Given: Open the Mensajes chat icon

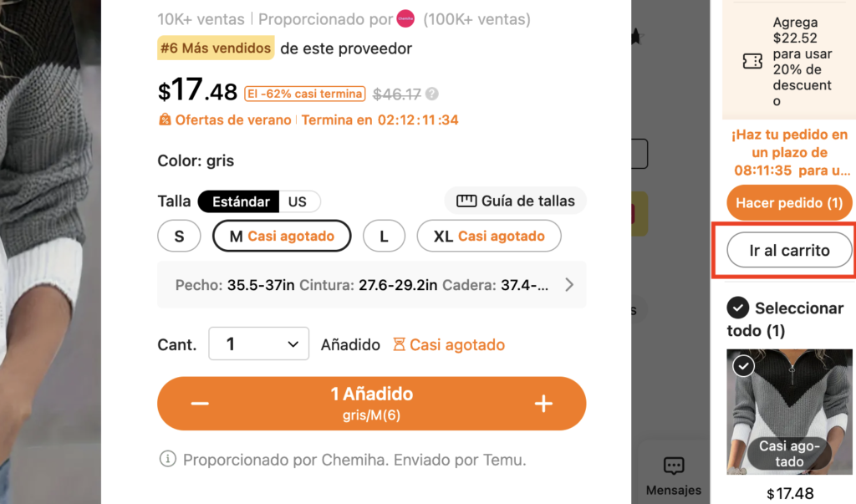Looking at the screenshot, I should [x=674, y=466].
